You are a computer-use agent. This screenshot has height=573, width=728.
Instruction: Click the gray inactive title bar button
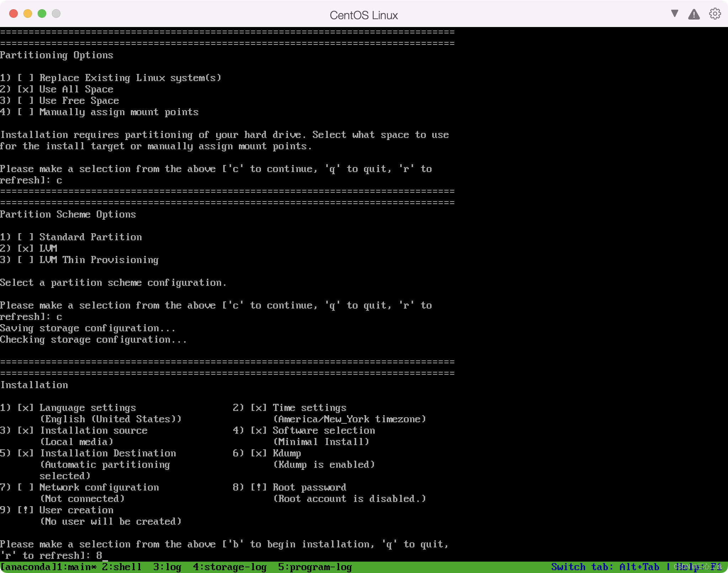56,14
